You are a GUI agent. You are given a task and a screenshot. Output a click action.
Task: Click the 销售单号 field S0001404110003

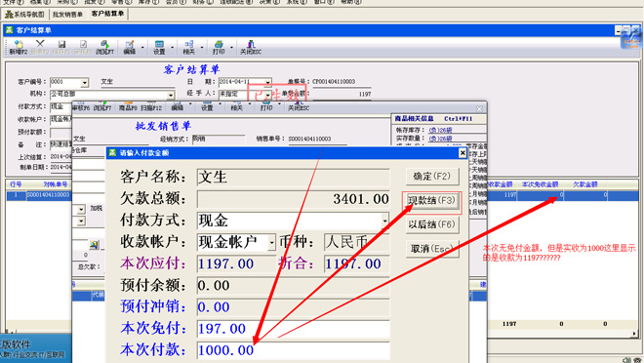click(x=317, y=139)
